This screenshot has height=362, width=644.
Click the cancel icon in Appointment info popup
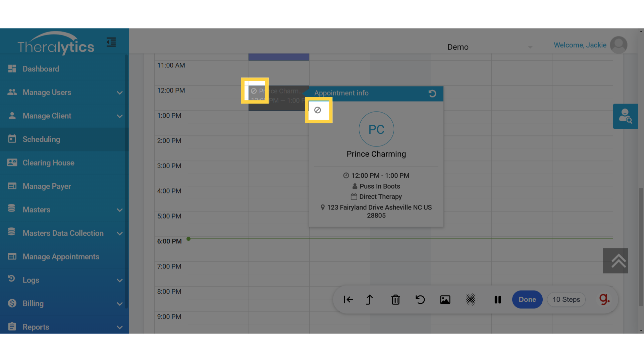click(318, 110)
